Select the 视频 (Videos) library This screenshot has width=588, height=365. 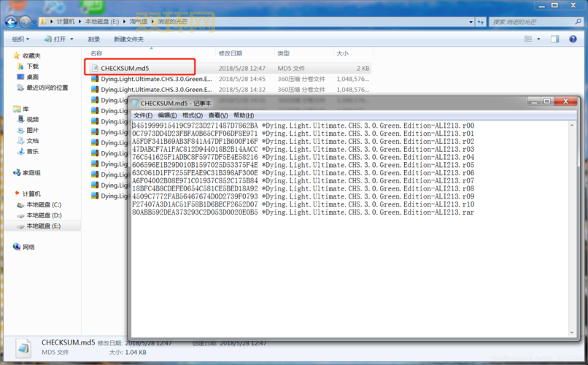[32, 119]
